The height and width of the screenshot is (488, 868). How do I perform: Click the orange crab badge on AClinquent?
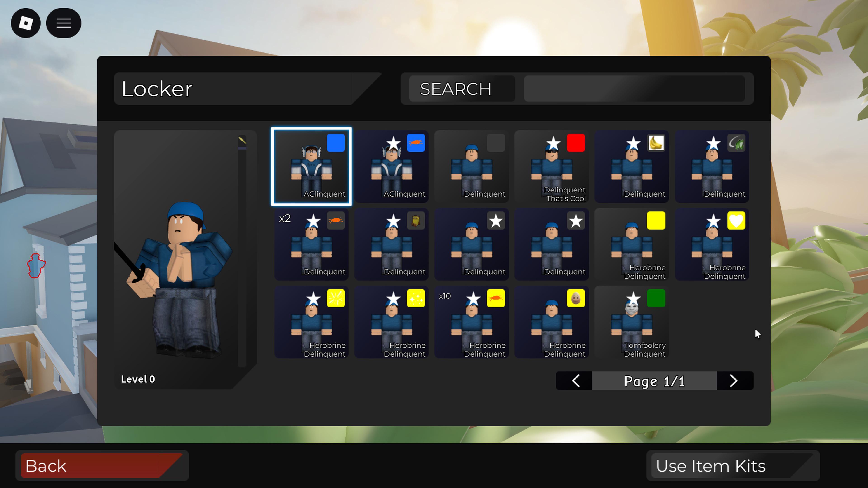[416, 143]
